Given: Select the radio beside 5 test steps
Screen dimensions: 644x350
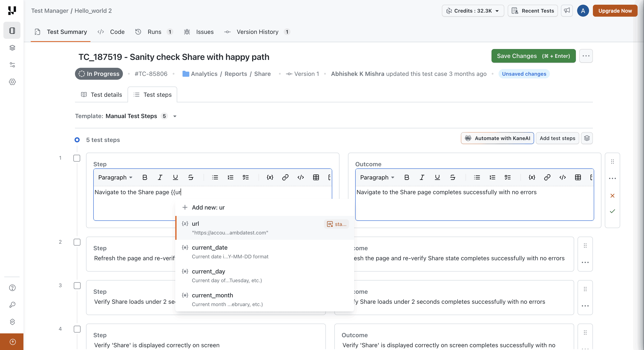Looking at the screenshot, I should coord(77,140).
